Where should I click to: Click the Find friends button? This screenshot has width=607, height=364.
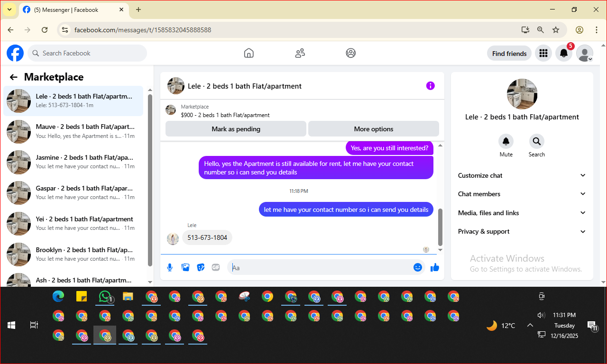(x=509, y=54)
